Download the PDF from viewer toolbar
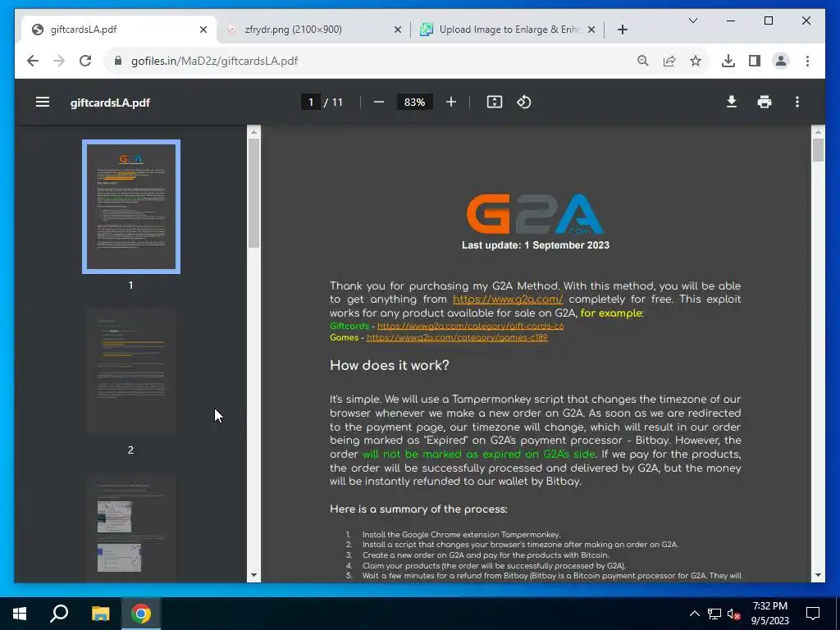Viewport: 840px width, 630px height. tap(731, 102)
